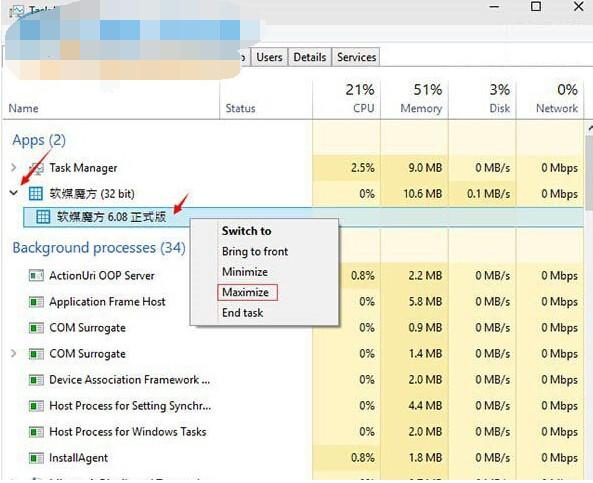Viewport: 593px width, 483px height.
Task: Open the Services tab
Action: coord(356,57)
